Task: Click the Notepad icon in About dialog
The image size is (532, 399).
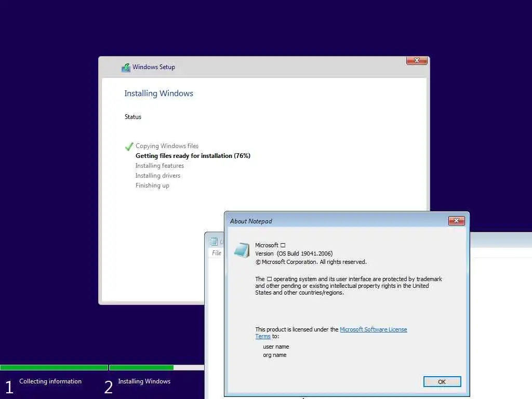Action: pos(242,250)
